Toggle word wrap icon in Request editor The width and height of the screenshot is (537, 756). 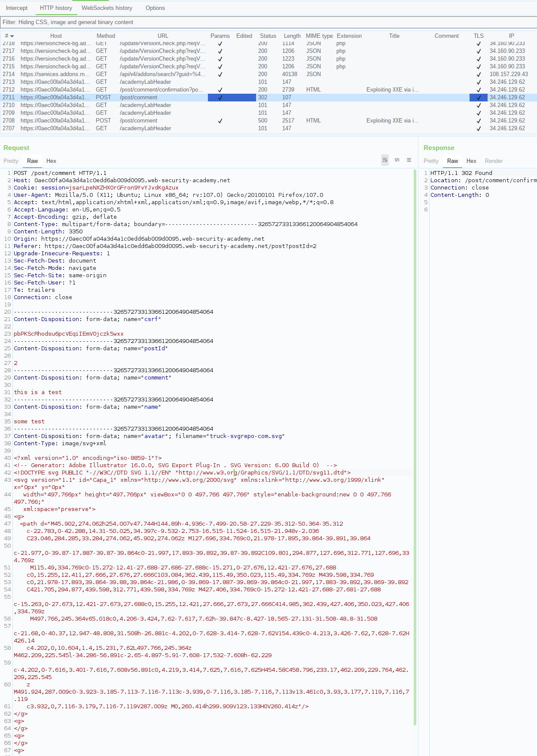[385, 160]
